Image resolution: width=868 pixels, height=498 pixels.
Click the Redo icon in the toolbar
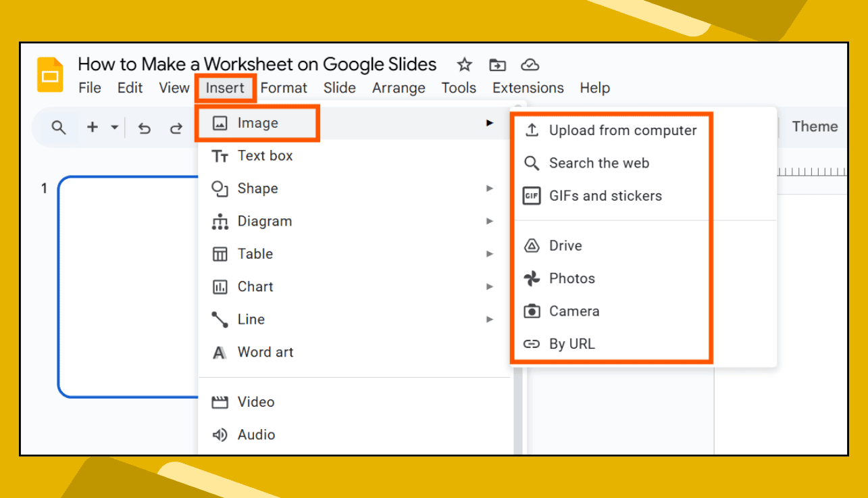(176, 128)
